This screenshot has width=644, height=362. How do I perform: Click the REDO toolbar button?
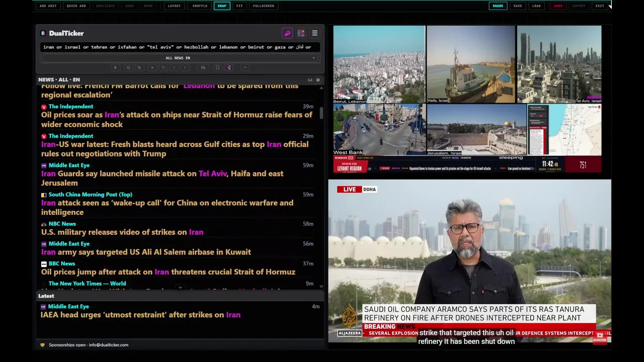148,6
